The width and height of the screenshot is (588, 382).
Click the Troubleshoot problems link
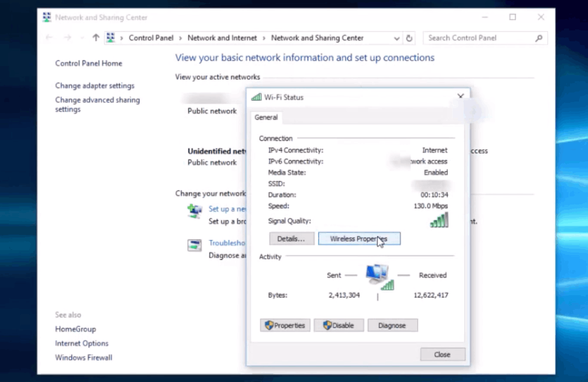tap(227, 243)
